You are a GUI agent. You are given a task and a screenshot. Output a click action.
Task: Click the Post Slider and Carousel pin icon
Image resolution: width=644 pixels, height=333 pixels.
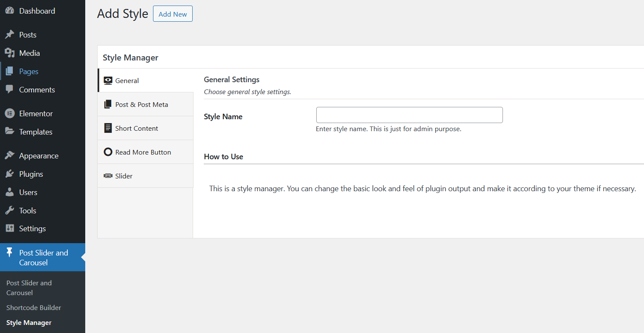pyautogui.click(x=9, y=253)
